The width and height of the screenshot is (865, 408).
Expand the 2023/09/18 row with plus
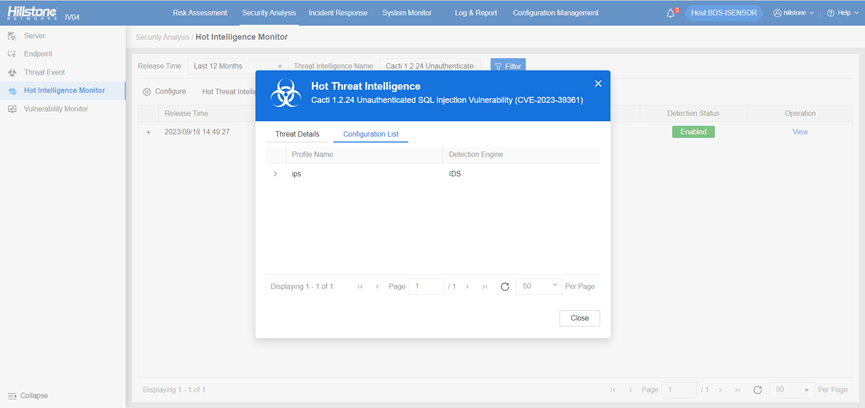click(148, 132)
